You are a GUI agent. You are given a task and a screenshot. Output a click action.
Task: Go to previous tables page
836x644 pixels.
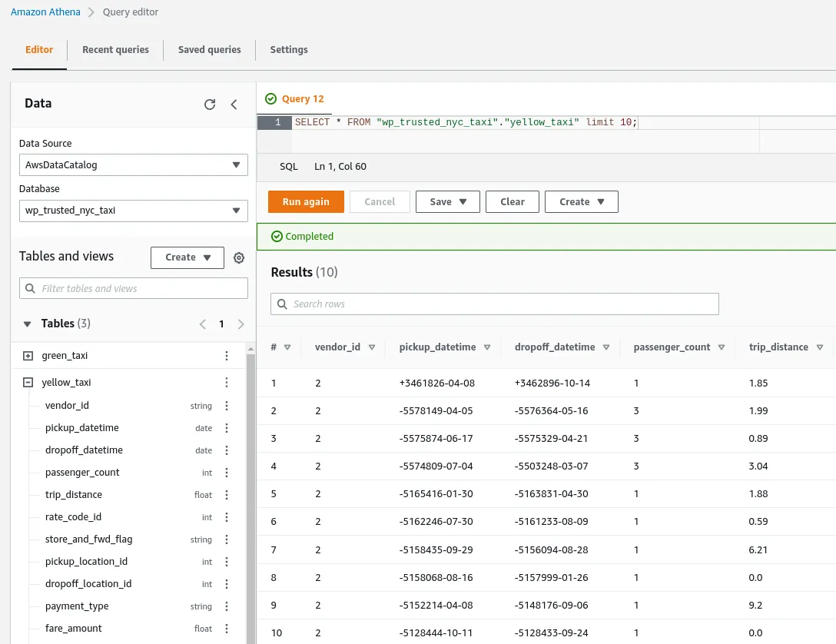(203, 324)
